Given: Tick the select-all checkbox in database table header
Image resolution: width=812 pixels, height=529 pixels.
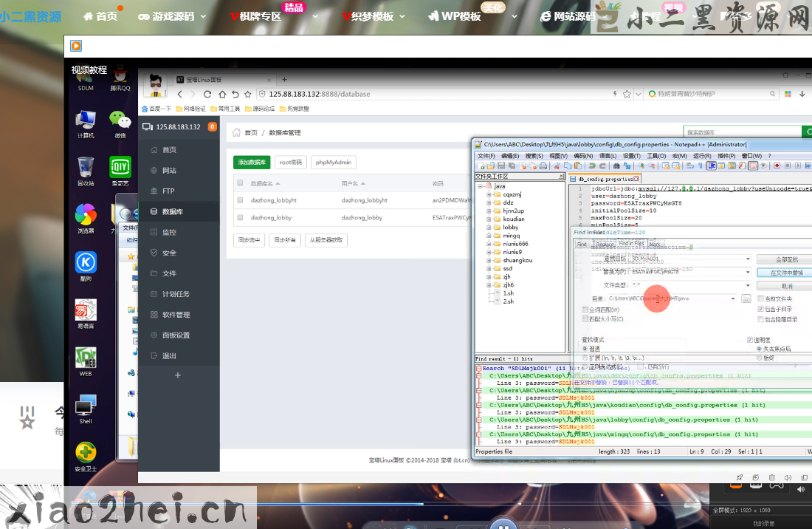Looking at the screenshot, I should coord(240,183).
